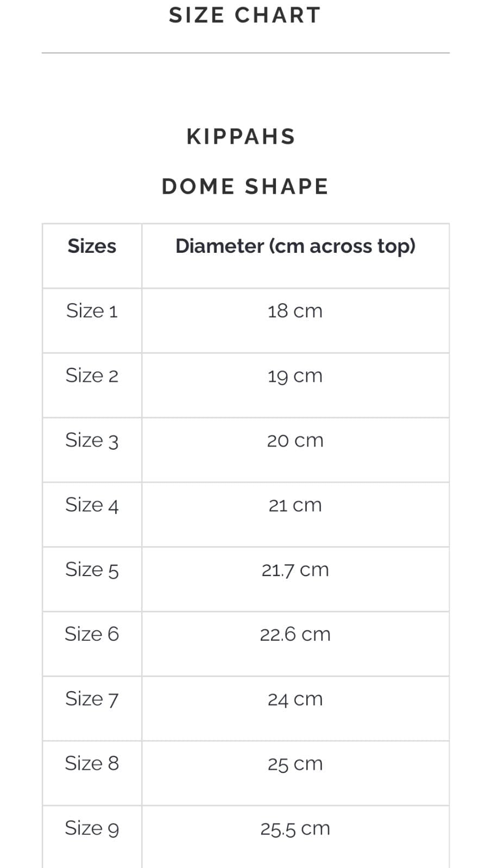Select the Size 9 row label
Image resolution: width=492 pixels, height=868 pixels.
coord(92,828)
